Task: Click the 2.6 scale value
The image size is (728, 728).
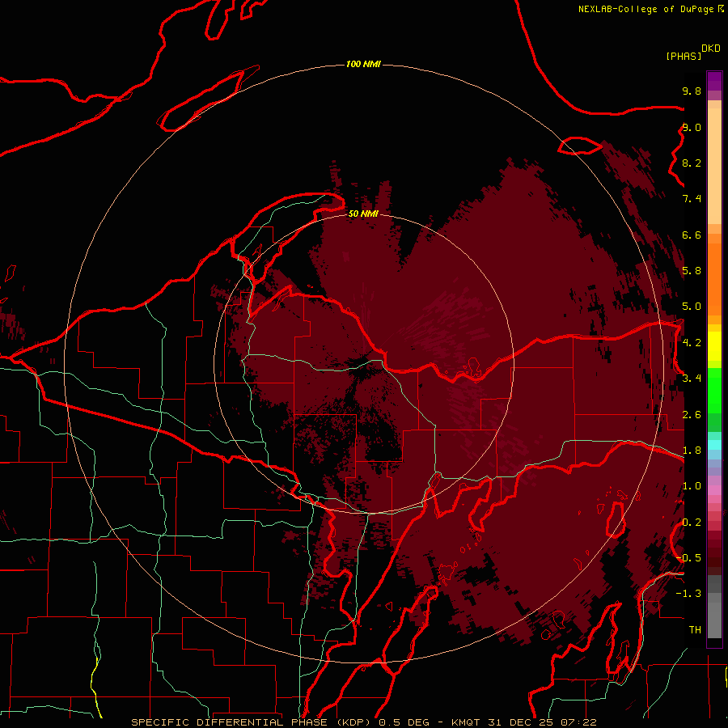Action: [x=692, y=415]
